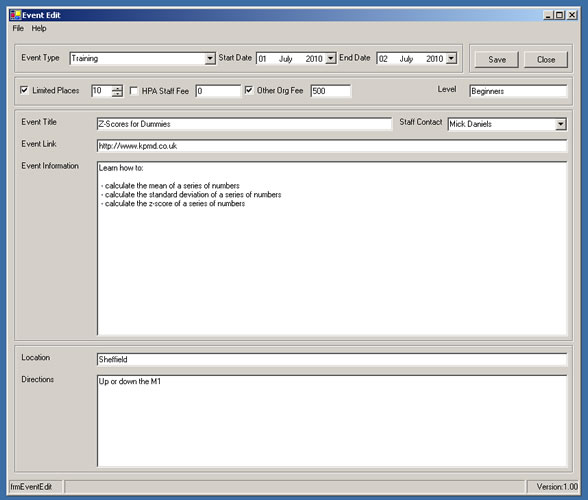
Task: Click inside the Directions text area
Action: point(332,420)
